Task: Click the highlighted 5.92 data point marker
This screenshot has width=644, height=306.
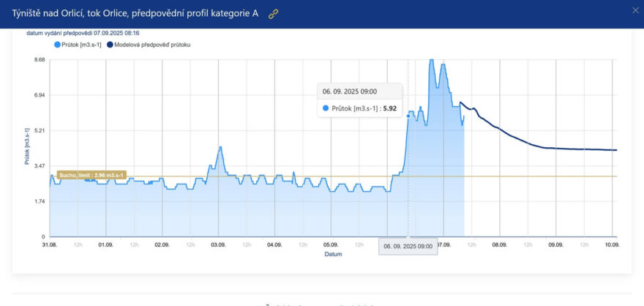Action: (x=408, y=116)
